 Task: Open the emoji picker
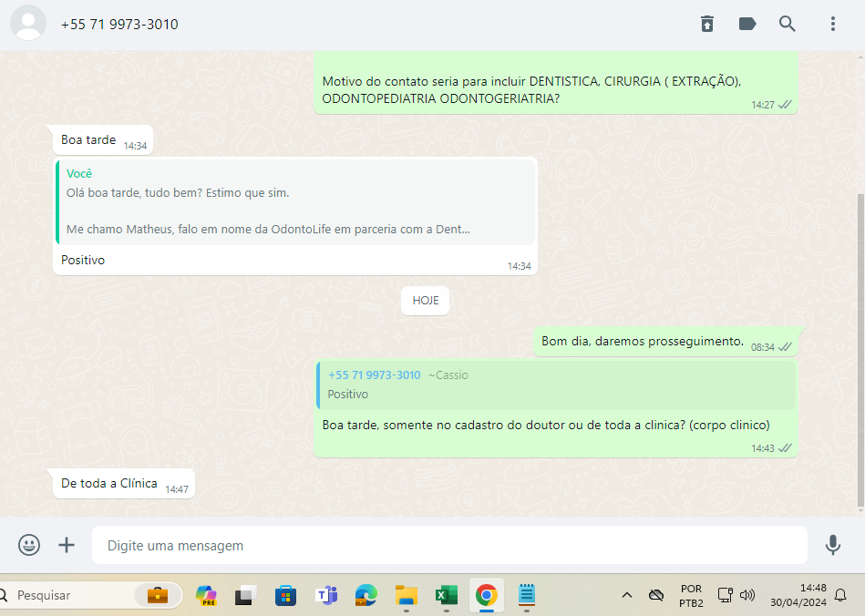(x=29, y=545)
